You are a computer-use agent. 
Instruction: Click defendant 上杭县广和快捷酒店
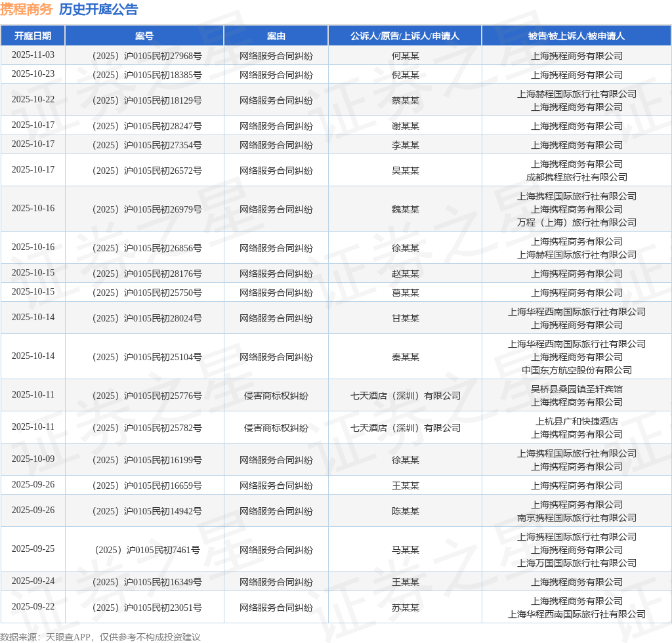(576, 421)
